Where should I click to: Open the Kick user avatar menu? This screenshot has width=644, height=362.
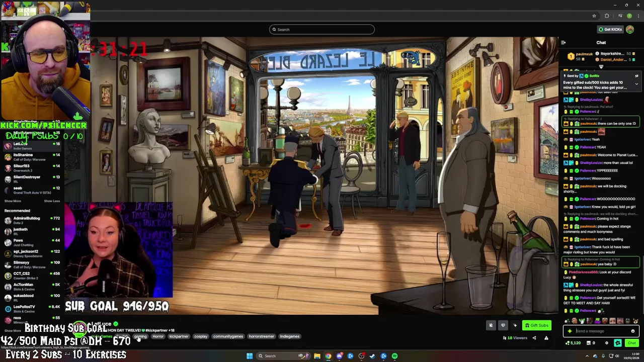630,29
